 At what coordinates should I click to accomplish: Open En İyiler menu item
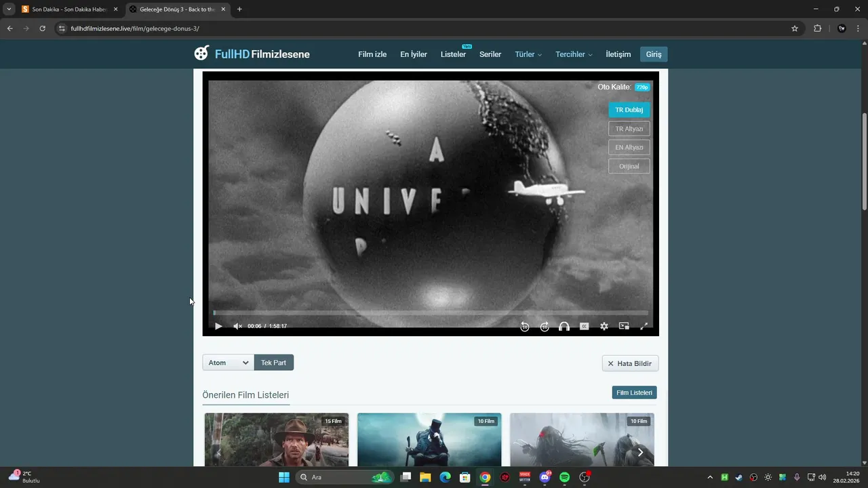click(x=414, y=54)
